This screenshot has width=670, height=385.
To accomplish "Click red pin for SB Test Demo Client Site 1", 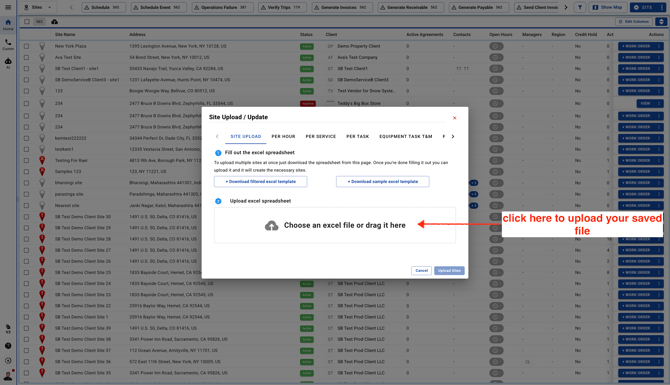I will 42,317.
